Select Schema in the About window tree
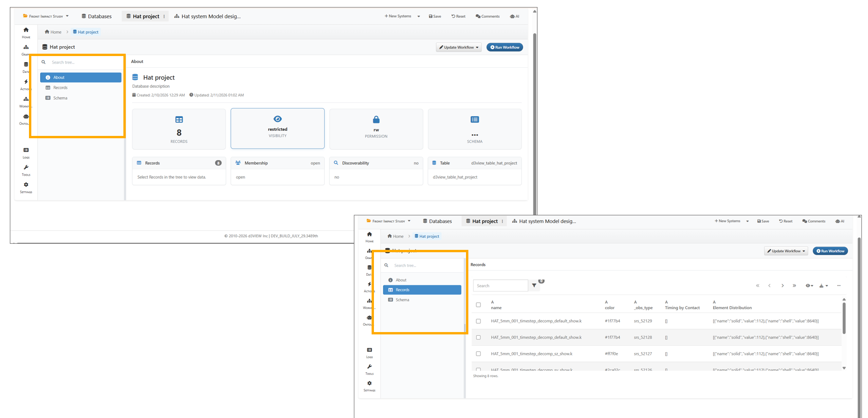This screenshot has width=868, height=418. click(60, 98)
